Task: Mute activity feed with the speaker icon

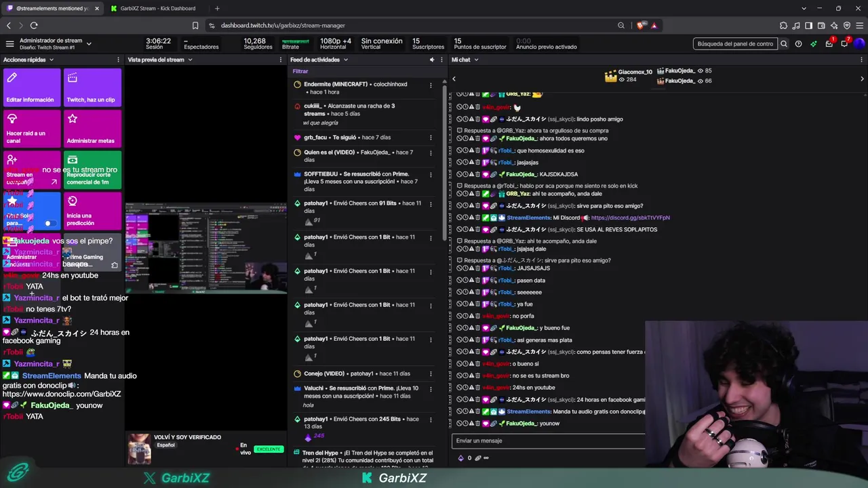Action: [432, 60]
